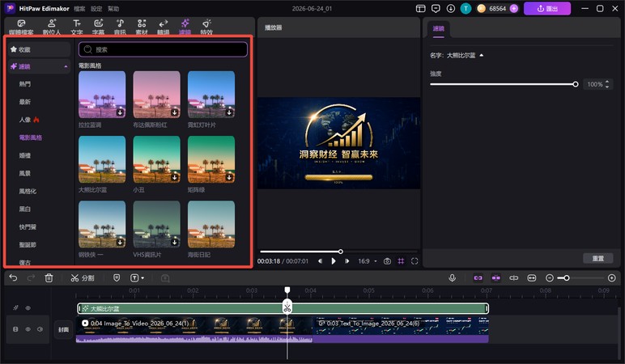This screenshot has width=625, height=364.
Task: Open the 轉場 transitions panel
Action: click(163, 27)
